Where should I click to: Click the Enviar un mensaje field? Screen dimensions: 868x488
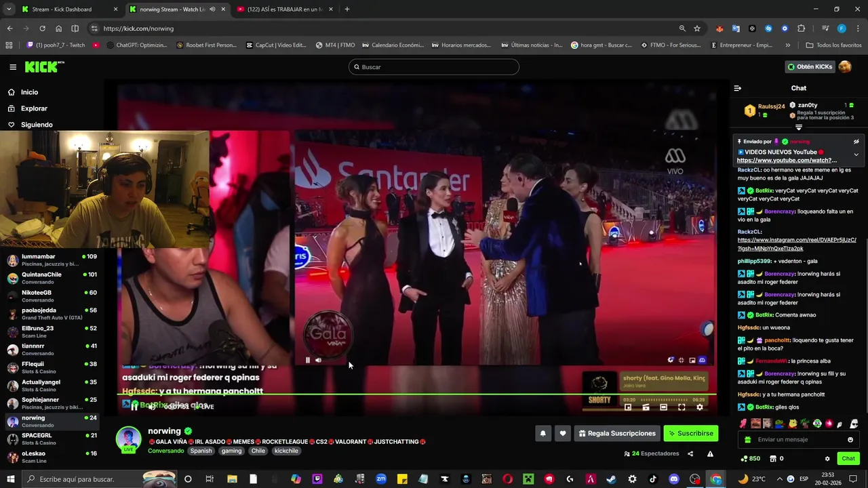tap(797, 440)
